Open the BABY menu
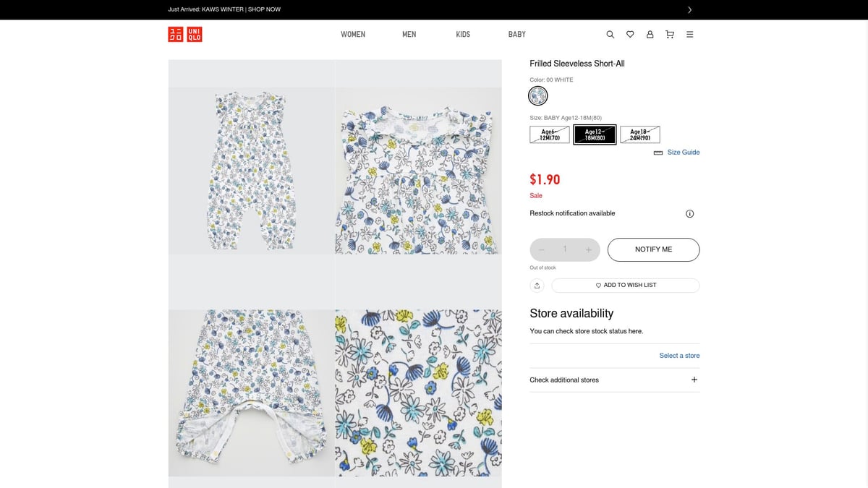 click(516, 34)
